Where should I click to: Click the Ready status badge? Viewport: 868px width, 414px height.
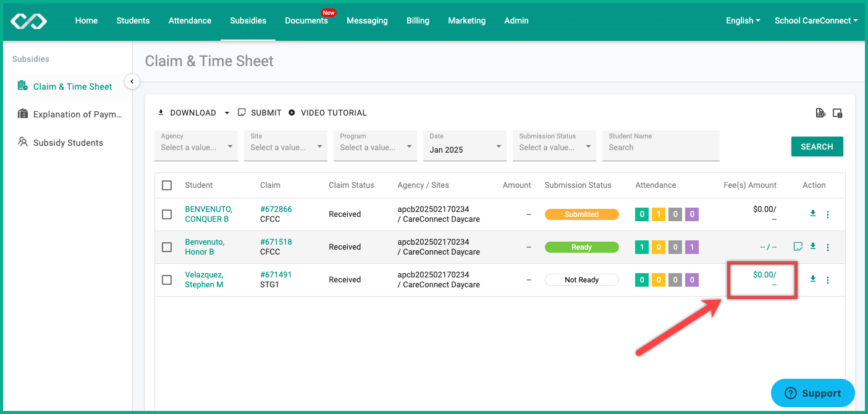pyautogui.click(x=581, y=247)
